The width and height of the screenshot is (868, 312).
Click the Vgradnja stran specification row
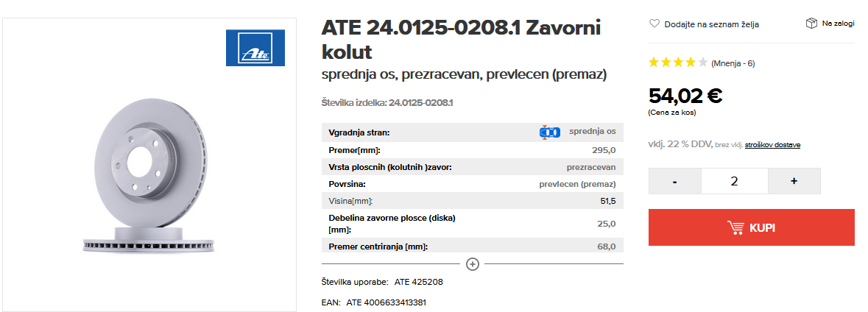point(472,132)
